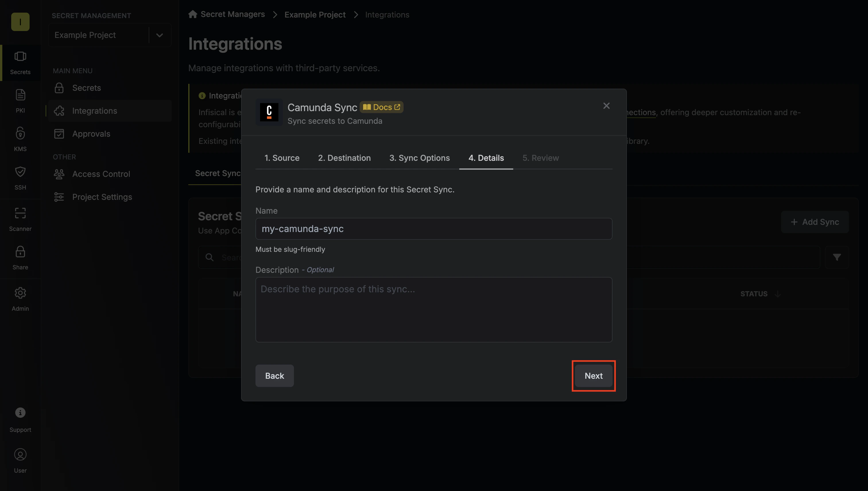Open the Admin gear icon
Viewport: 868px width, 491px height.
tap(20, 293)
